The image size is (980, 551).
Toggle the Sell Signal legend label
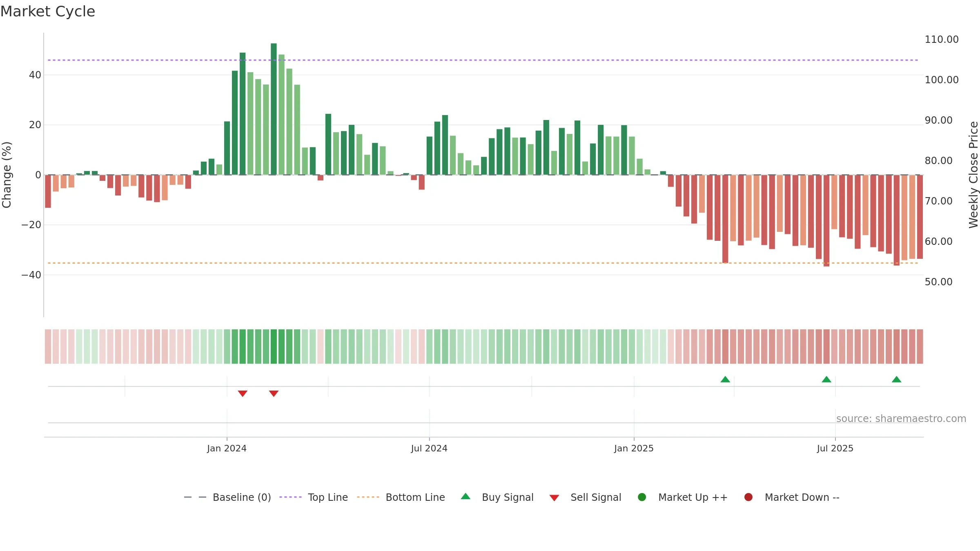[596, 498]
